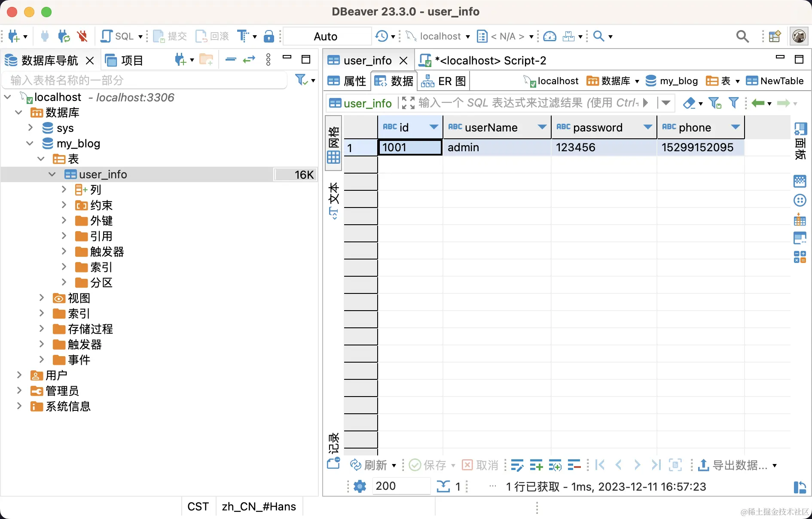
Task: Expand the sys database node
Action: [x=30, y=128]
